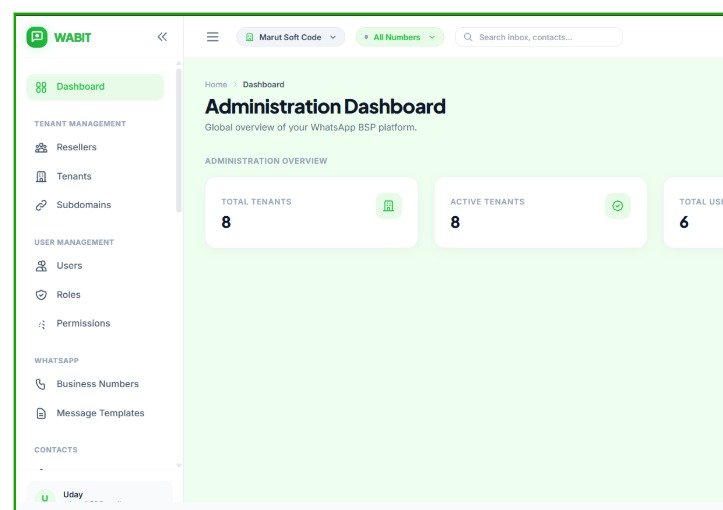The width and height of the screenshot is (723, 510).
Task: Click the Total Users value 6
Action: coord(684,222)
